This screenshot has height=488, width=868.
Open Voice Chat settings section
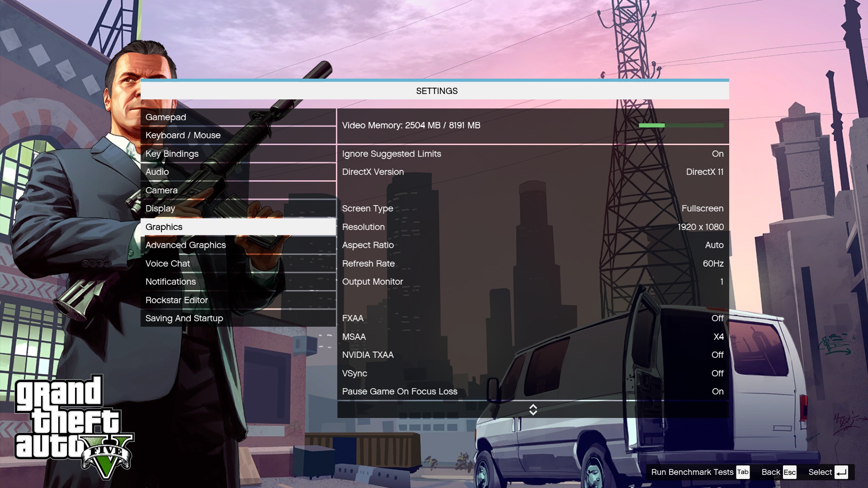[167, 263]
